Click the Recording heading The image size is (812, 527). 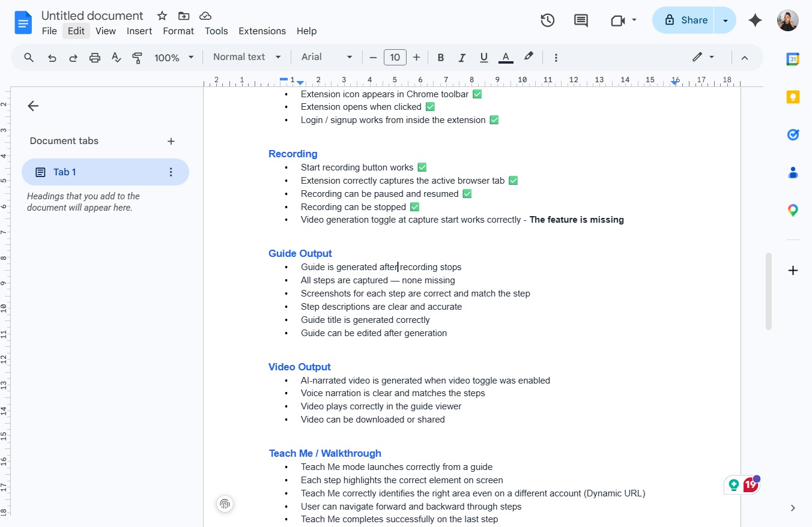coord(293,154)
